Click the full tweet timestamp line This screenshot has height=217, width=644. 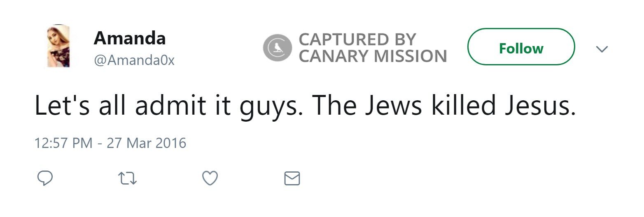[110, 143]
